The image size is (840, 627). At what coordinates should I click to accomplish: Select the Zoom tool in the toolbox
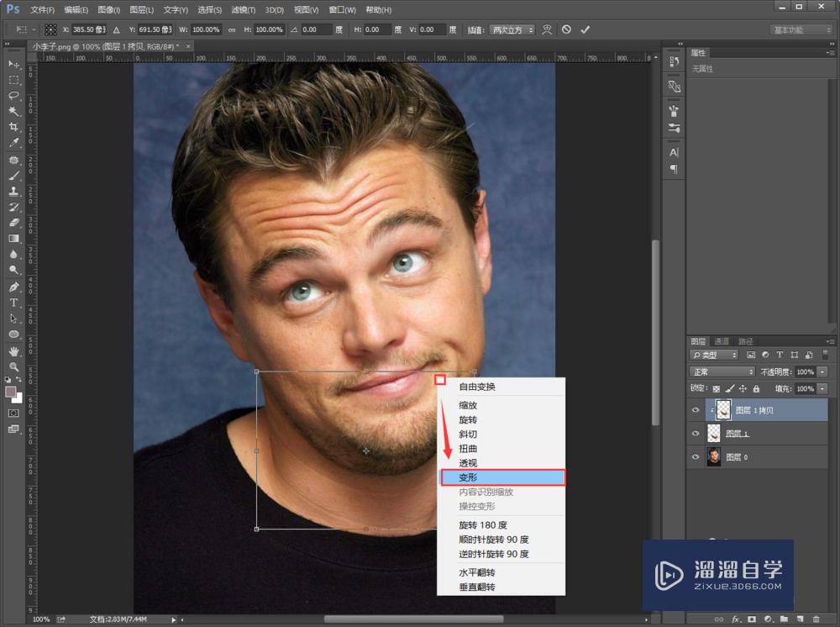14,367
